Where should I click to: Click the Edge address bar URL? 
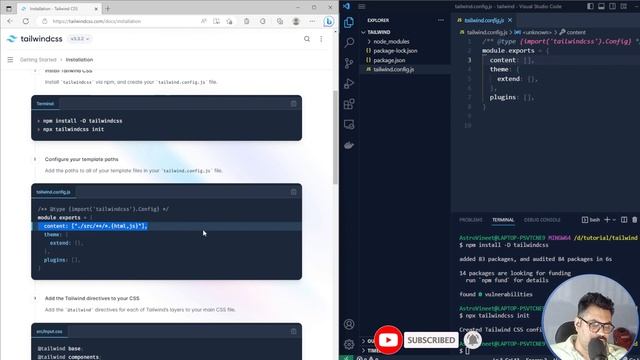97,21
